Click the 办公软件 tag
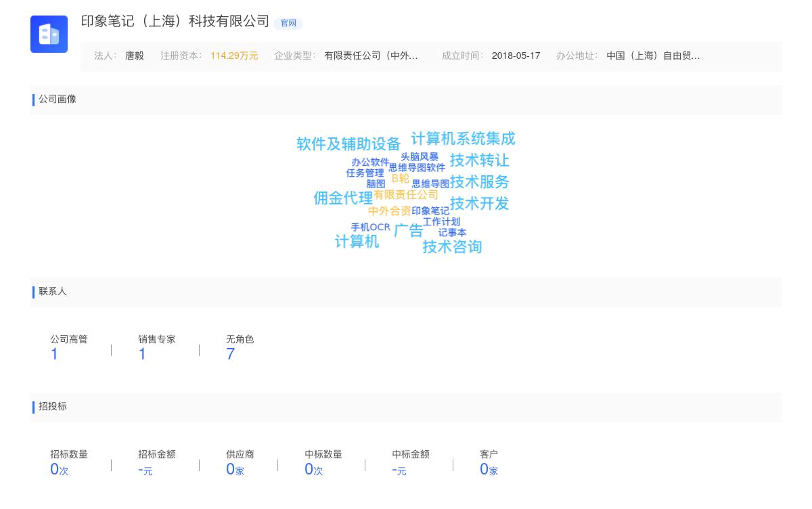Image resolution: width=812 pixels, height=509 pixels. click(x=370, y=162)
